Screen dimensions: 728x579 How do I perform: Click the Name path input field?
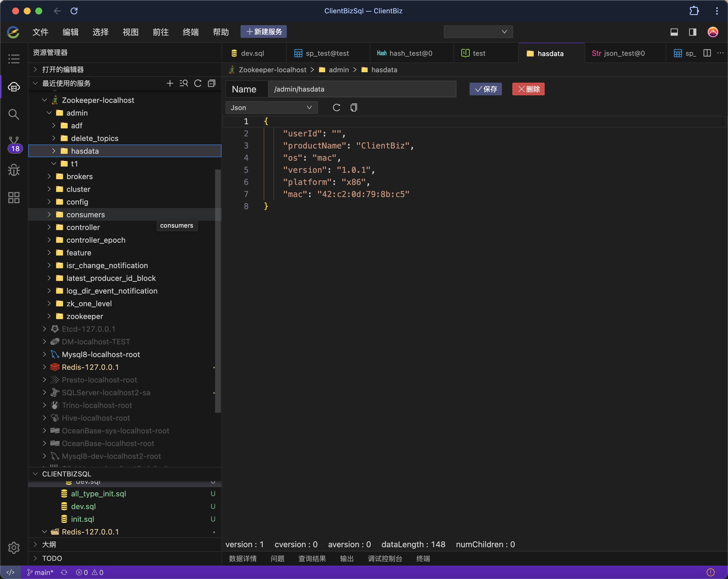click(362, 89)
